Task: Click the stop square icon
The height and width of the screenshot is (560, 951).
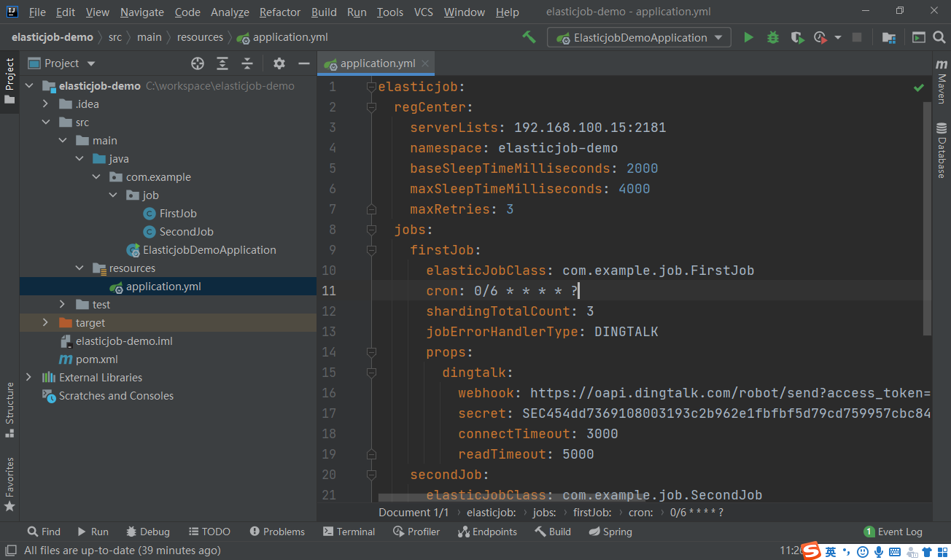Action: [857, 37]
